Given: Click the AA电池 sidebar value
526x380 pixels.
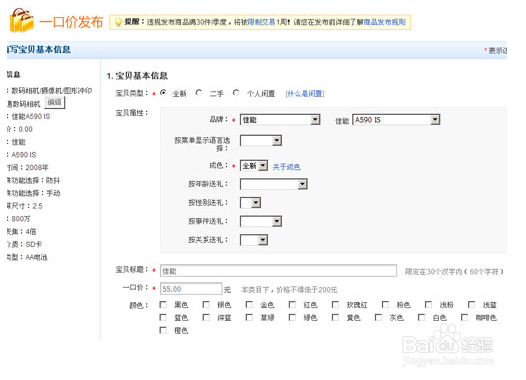Looking at the screenshot, I should click(x=36, y=257).
